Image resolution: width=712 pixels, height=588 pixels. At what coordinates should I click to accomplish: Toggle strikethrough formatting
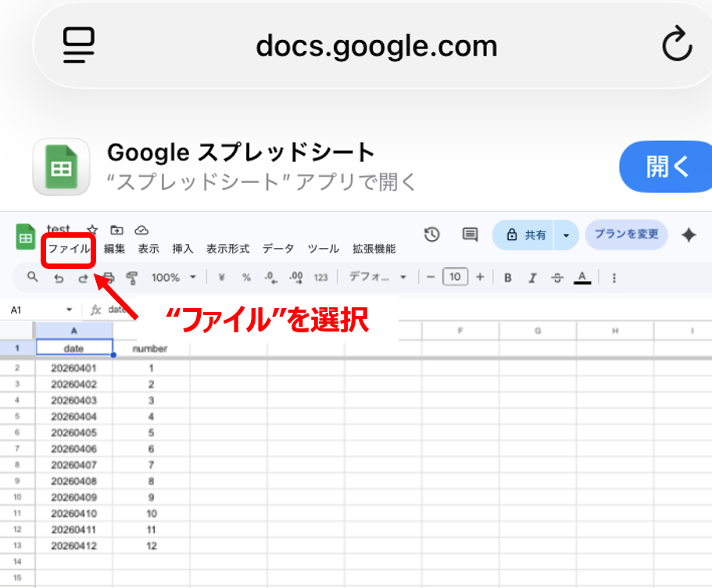pos(557,278)
